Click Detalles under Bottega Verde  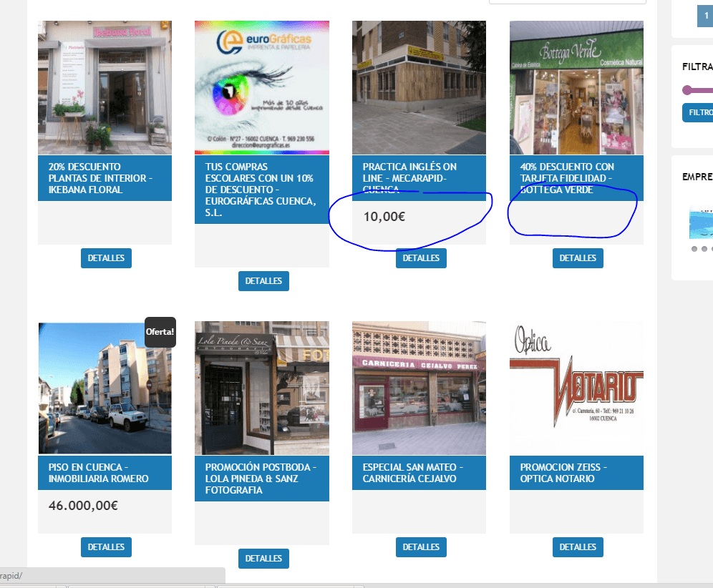(x=578, y=258)
